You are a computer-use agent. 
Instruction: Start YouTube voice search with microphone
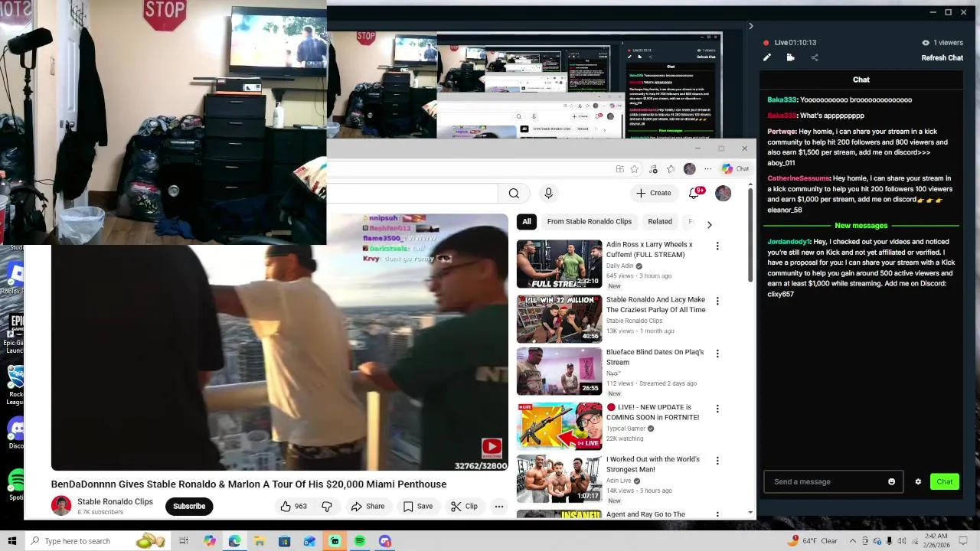(548, 193)
